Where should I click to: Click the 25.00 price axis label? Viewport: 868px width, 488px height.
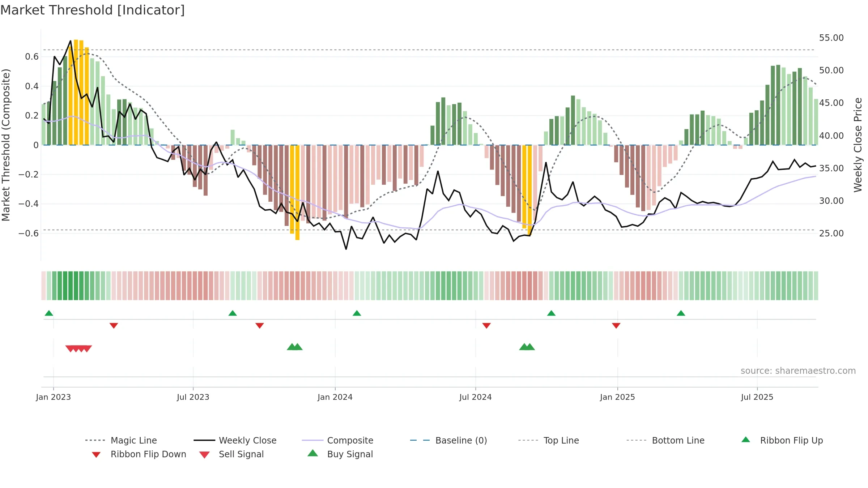(831, 233)
